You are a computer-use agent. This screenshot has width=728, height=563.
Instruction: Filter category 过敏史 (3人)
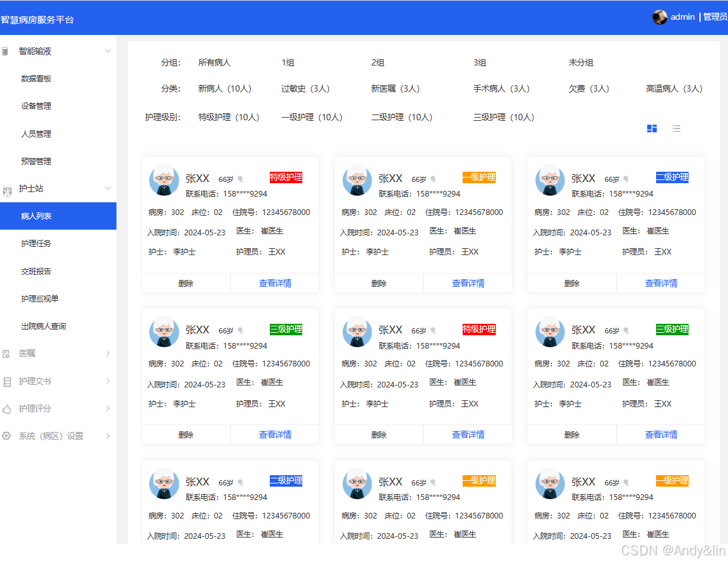point(305,88)
